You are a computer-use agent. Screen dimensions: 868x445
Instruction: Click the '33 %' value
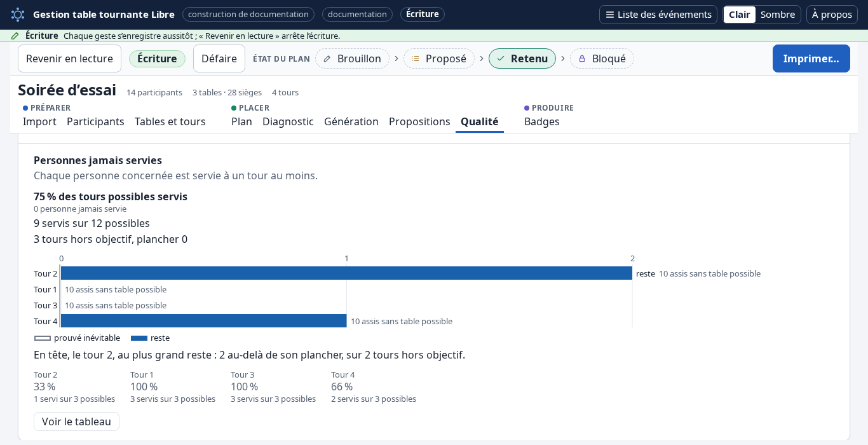pyautogui.click(x=44, y=387)
